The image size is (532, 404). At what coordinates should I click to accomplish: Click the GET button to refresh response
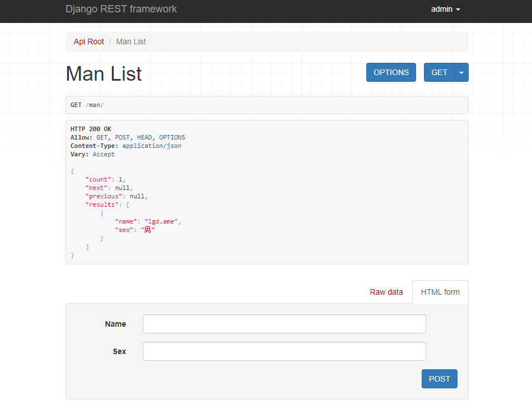(439, 72)
